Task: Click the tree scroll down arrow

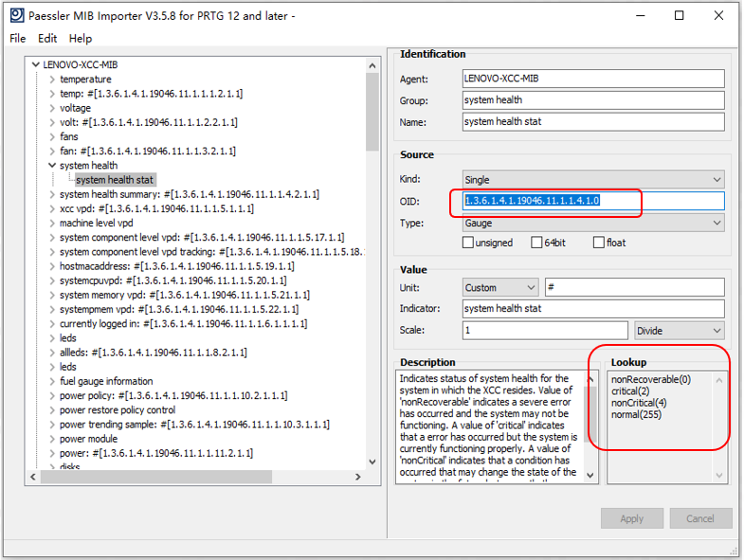Action: coord(372,461)
